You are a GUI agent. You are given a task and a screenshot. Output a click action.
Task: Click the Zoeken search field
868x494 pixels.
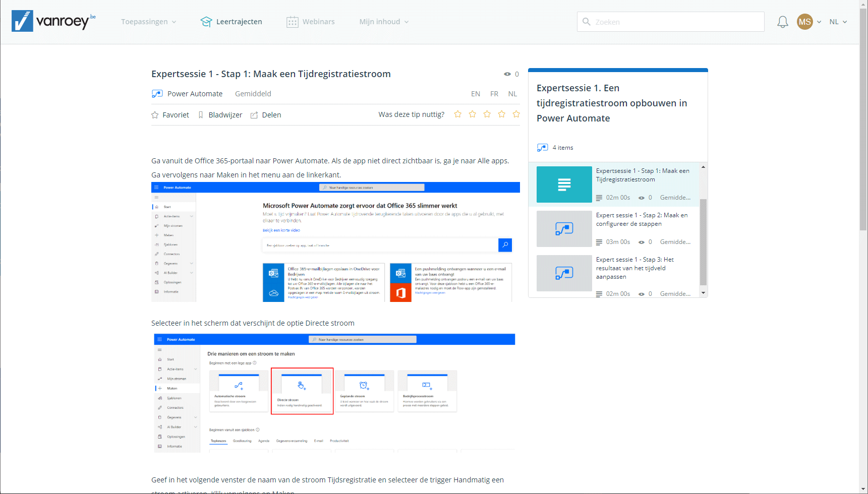point(671,22)
